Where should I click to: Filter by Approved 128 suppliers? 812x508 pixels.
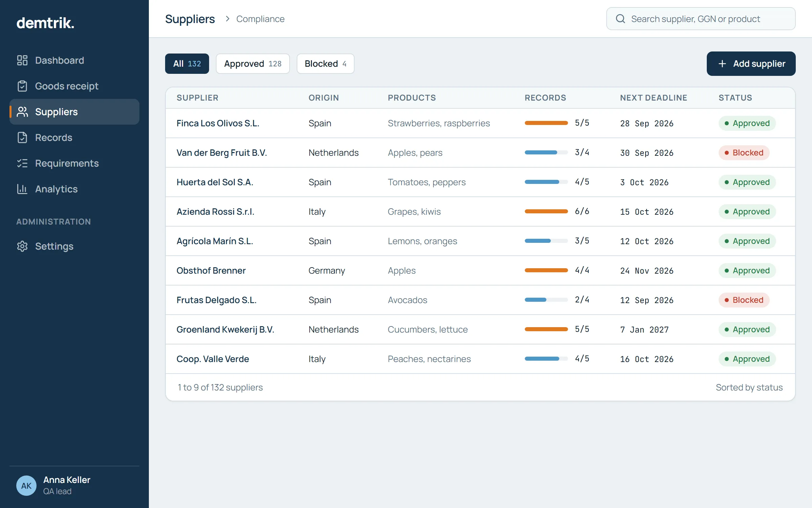pyautogui.click(x=253, y=64)
